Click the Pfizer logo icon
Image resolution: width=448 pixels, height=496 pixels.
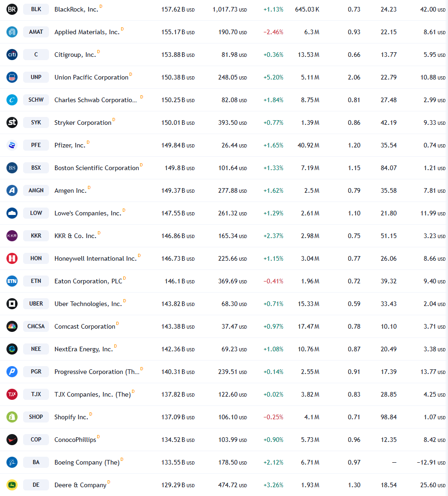tap(12, 145)
